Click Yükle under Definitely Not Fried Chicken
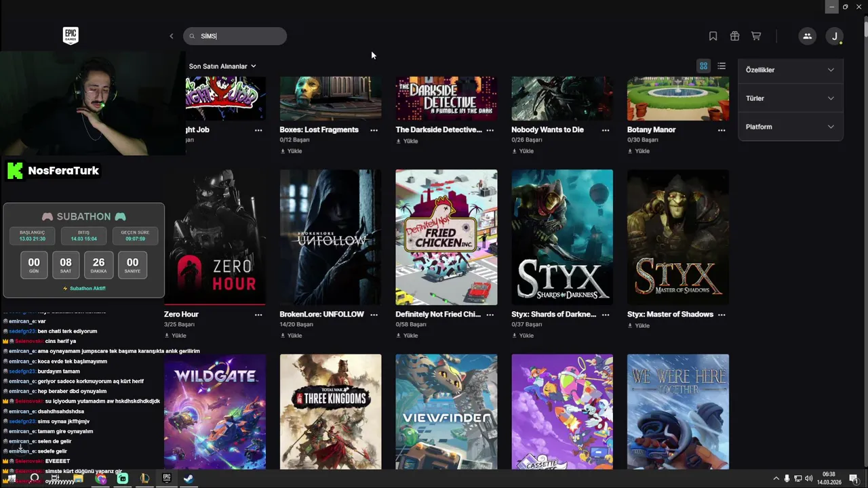Viewport: 868px width, 488px height. pyautogui.click(x=407, y=335)
